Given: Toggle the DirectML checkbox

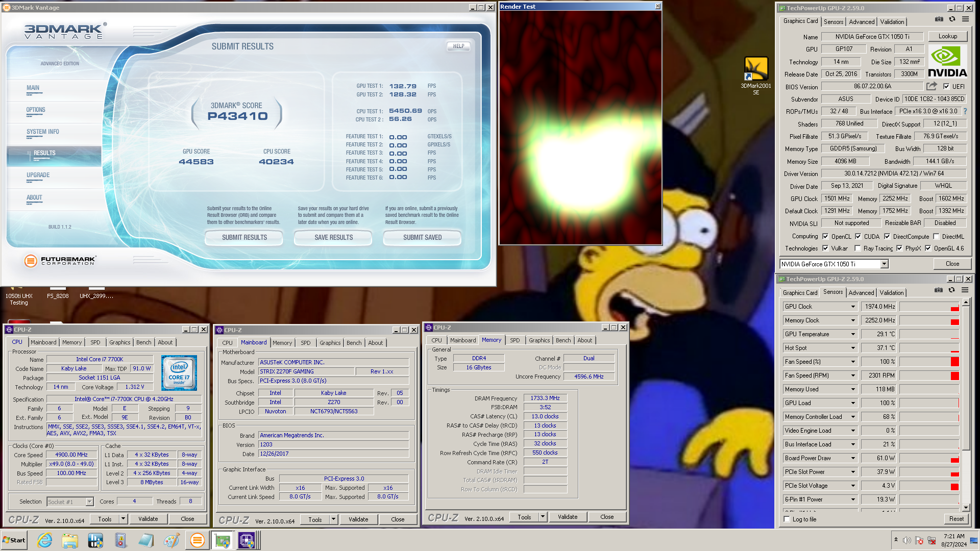Looking at the screenshot, I should tap(936, 237).
